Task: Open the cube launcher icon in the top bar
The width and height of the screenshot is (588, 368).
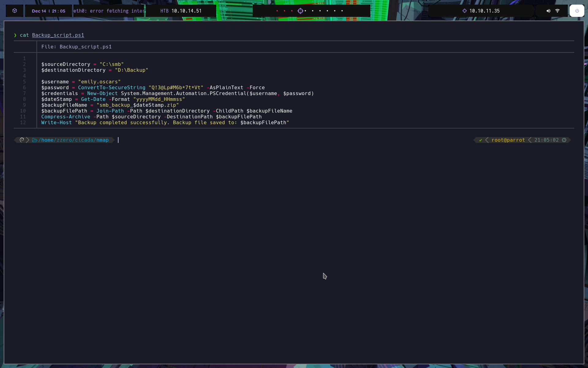Action: (14, 11)
